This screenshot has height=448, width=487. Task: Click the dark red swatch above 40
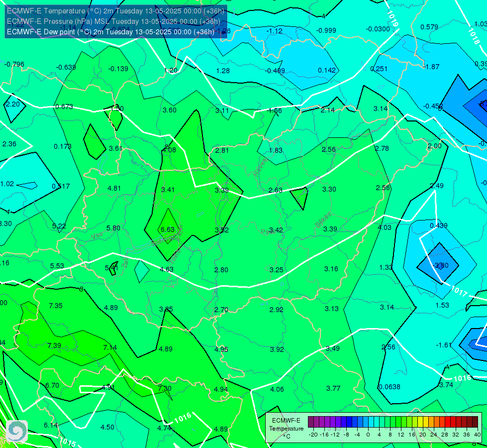[x=475, y=422]
